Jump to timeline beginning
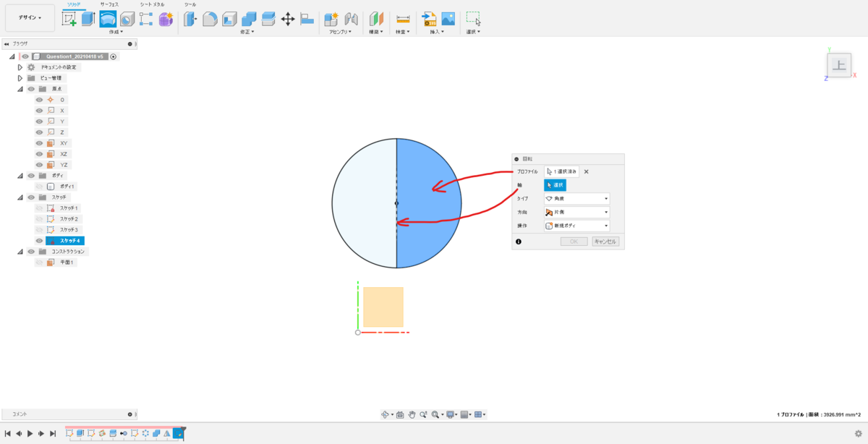This screenshot has width=868, height=444. [x=7, y=433]
